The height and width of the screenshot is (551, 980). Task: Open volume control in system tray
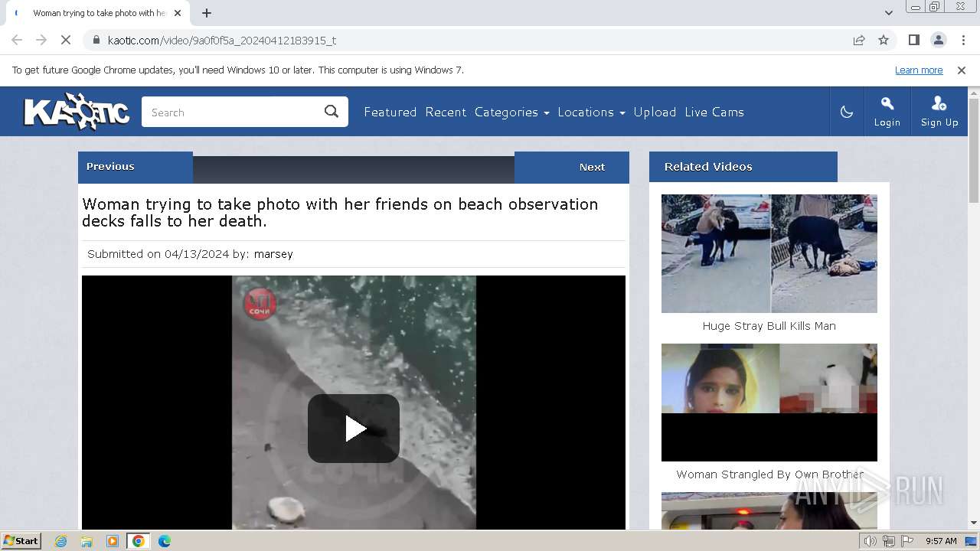point(871,541)
